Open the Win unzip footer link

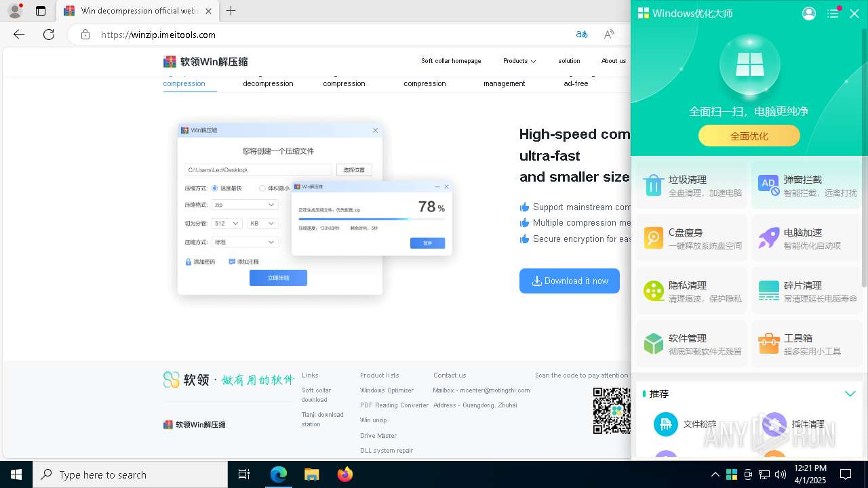click(x=373, y=420)
